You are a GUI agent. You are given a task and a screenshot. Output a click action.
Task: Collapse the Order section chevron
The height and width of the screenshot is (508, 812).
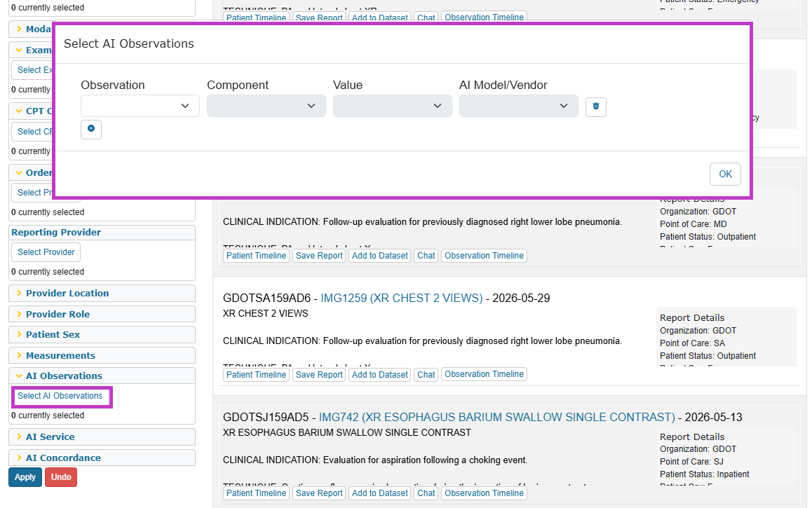[19, 172]
